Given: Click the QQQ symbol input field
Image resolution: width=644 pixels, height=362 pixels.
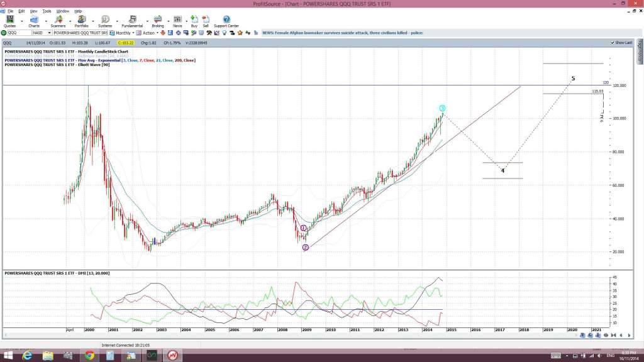Looking at the screenshot, I should tap(19, 33).
